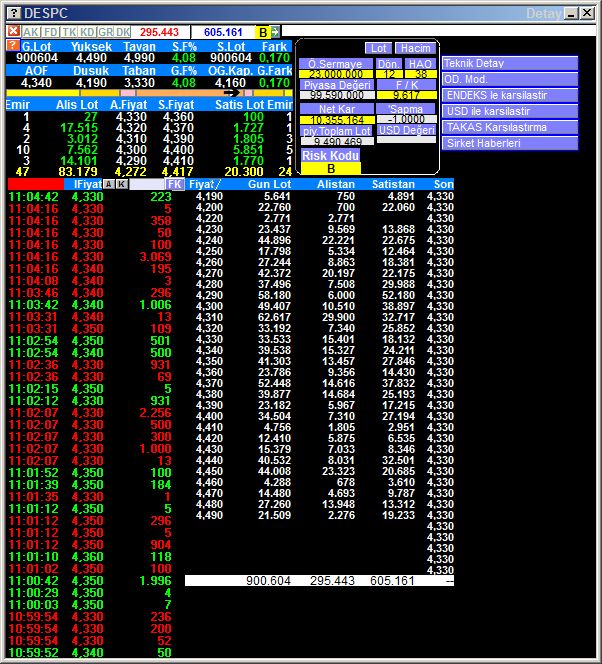Toggle the A filter in trades header

(110, 185)
